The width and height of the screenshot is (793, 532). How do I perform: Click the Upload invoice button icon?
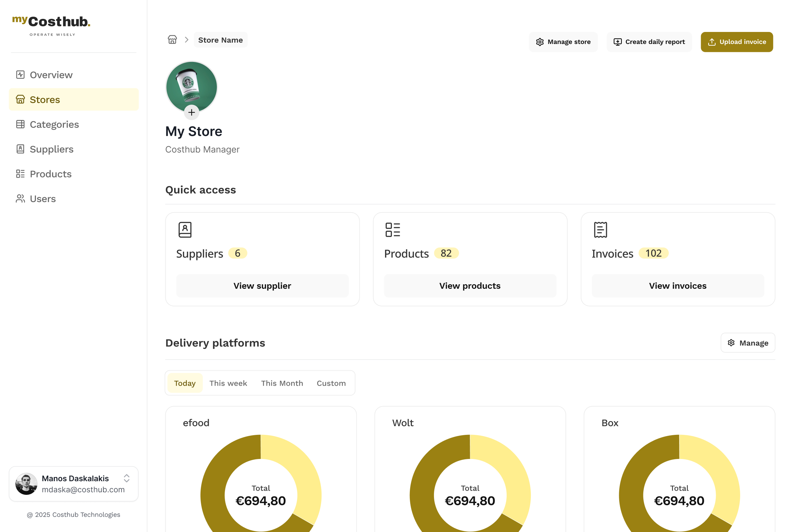point(712,42)
